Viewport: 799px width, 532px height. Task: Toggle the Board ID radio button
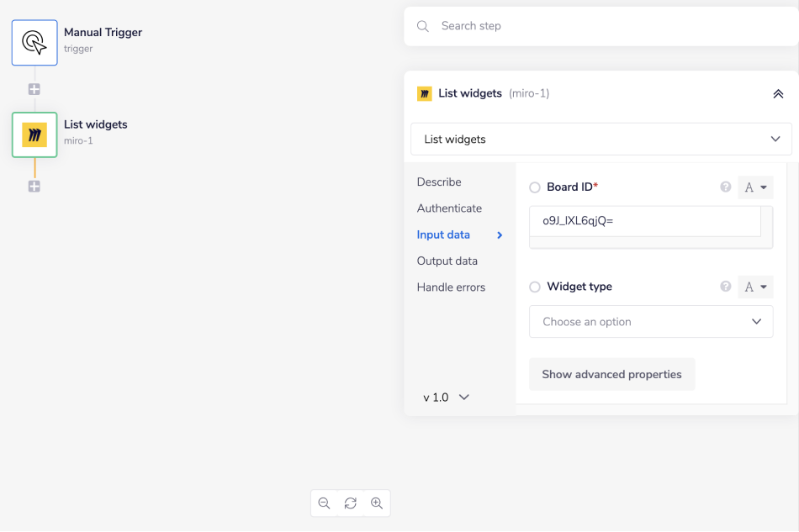[x=535, y=187]
